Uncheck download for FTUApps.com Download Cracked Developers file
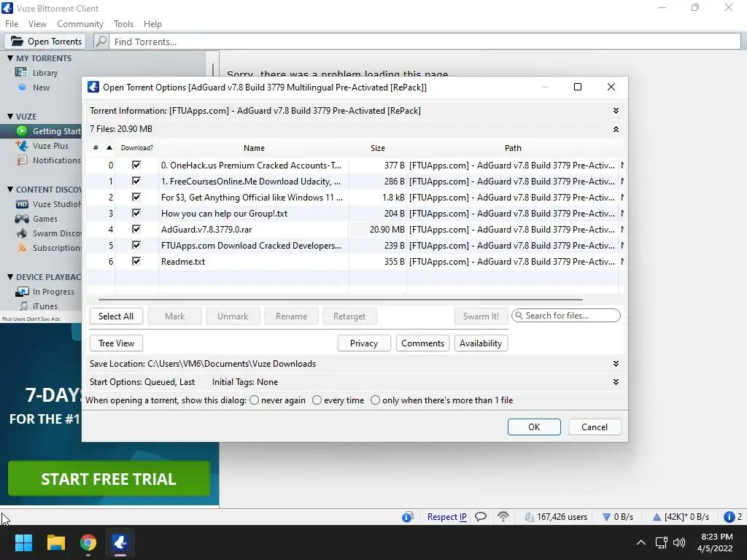This screenshot has height=560, width=747. point(136,245)
